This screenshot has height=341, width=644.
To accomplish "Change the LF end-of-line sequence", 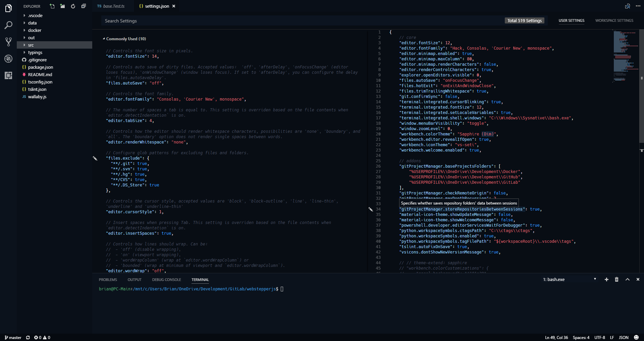I will pyautogui.click(x=612, y=338).
